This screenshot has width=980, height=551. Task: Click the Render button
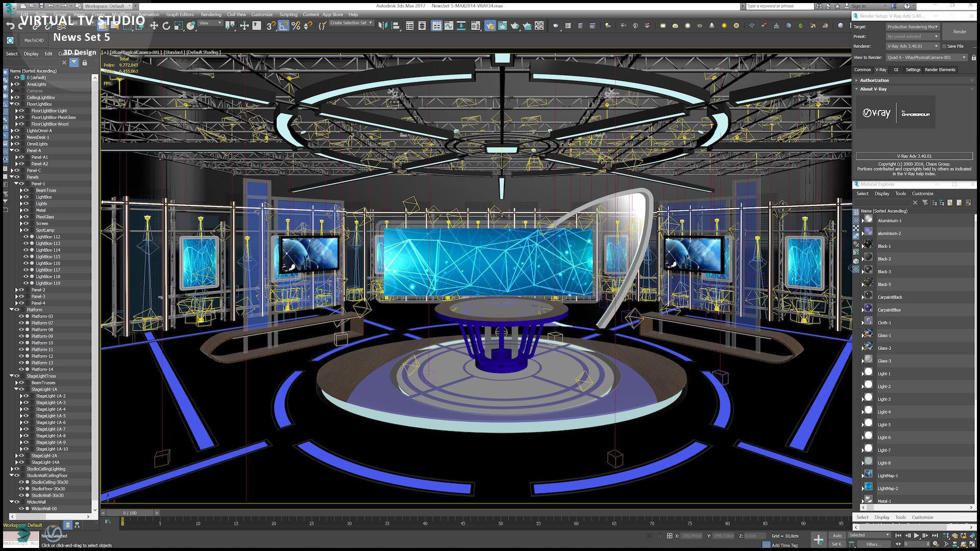click(x=960, y=32)
